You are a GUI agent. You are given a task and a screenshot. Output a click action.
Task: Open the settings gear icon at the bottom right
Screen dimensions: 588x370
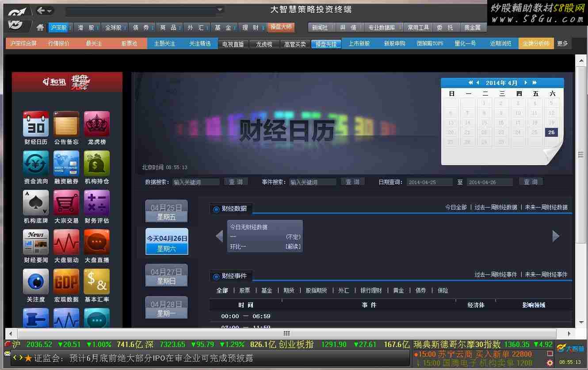coord(550,363)
